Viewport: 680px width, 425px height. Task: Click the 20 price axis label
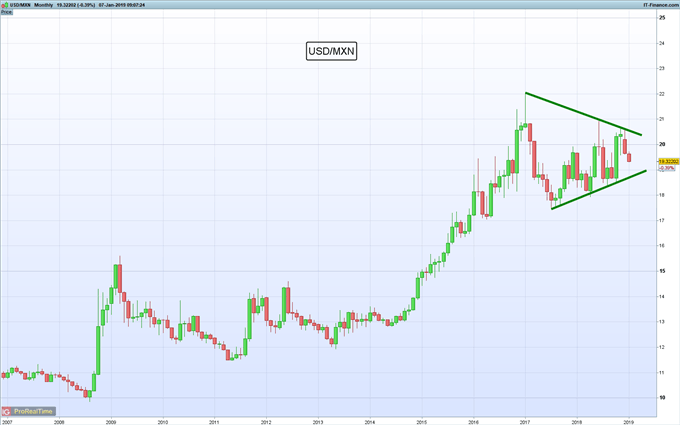(662, 144)
